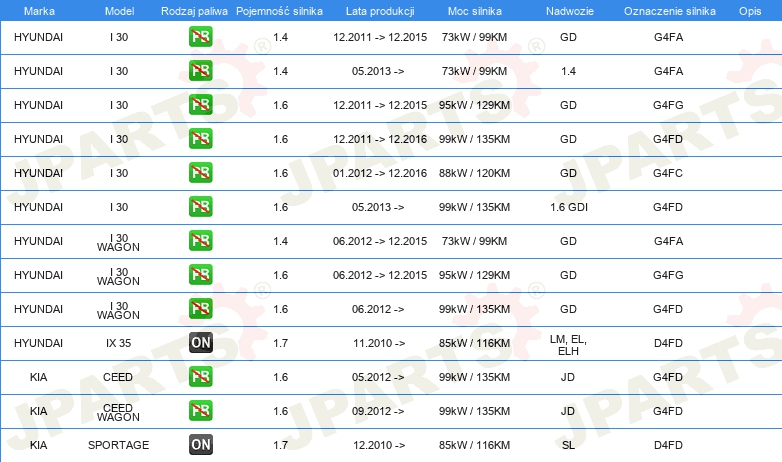Select the Marka column header
The width and height of the screenshot is (782, 462).
[x=39, y=11]
